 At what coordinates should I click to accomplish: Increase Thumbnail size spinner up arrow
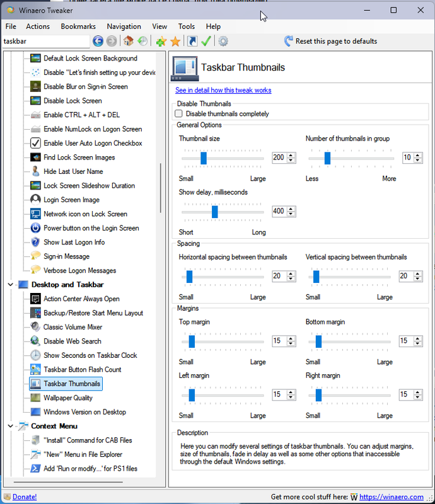[x=291, y=155]
